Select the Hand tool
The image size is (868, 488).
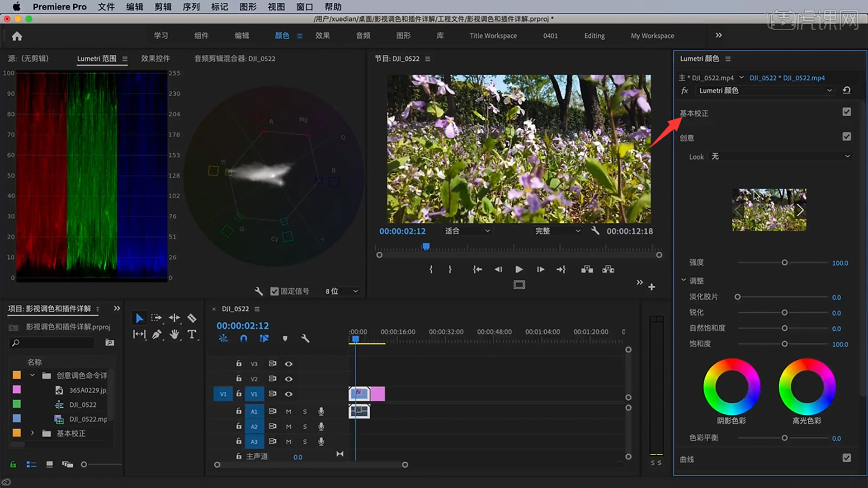point(174,334)
